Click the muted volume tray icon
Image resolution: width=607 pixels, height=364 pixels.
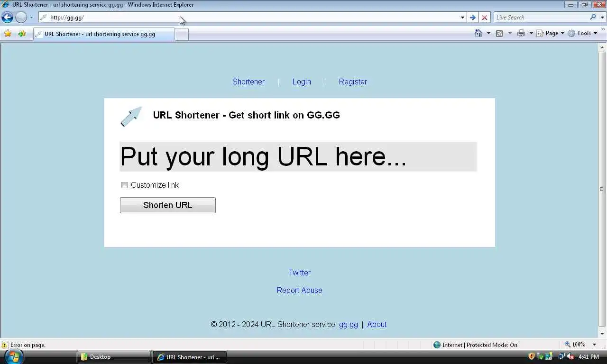click(570, 356)
